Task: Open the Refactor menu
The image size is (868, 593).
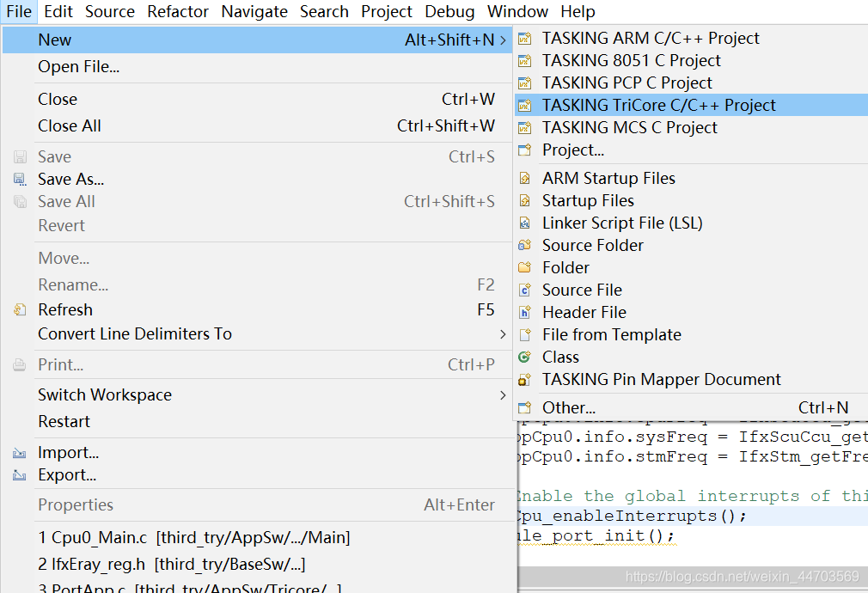Action: 178,12
